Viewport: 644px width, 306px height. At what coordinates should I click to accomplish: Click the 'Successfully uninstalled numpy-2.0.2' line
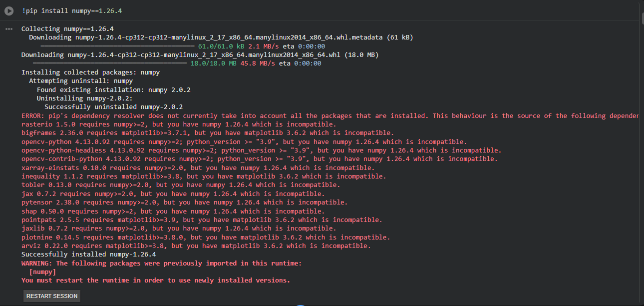pyautogui.click(x=113, y=107)
